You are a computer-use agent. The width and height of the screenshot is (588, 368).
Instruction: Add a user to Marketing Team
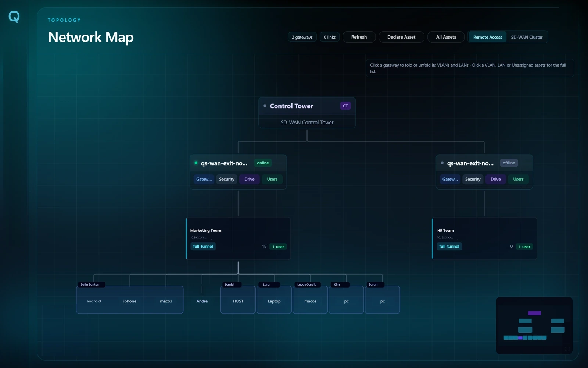(278, 247)
